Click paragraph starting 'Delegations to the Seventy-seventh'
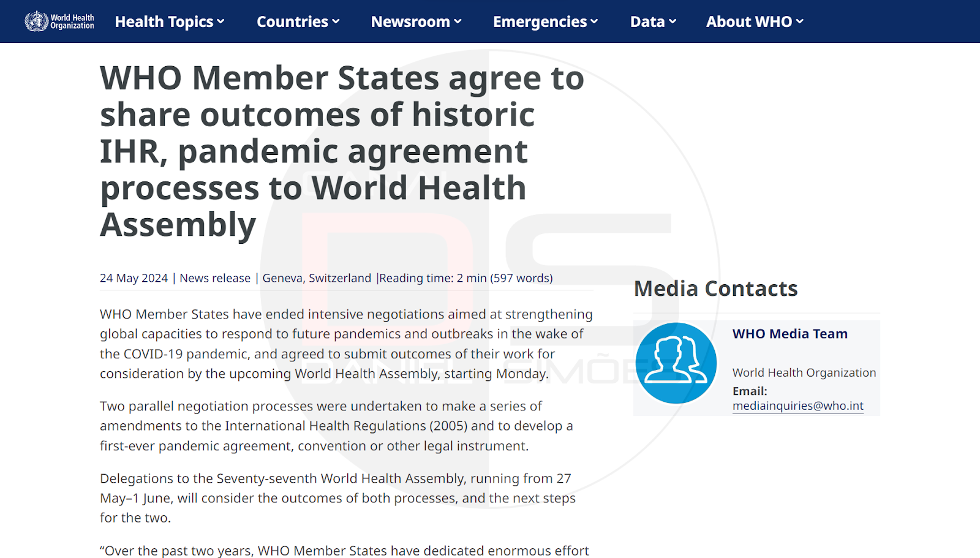This screenshot has height=558, width=980. coord(337,498)
